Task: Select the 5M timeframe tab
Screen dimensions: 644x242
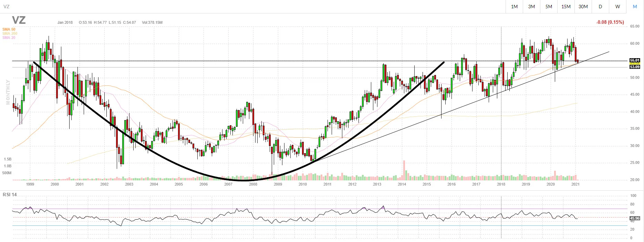Action: coord(549,7)
